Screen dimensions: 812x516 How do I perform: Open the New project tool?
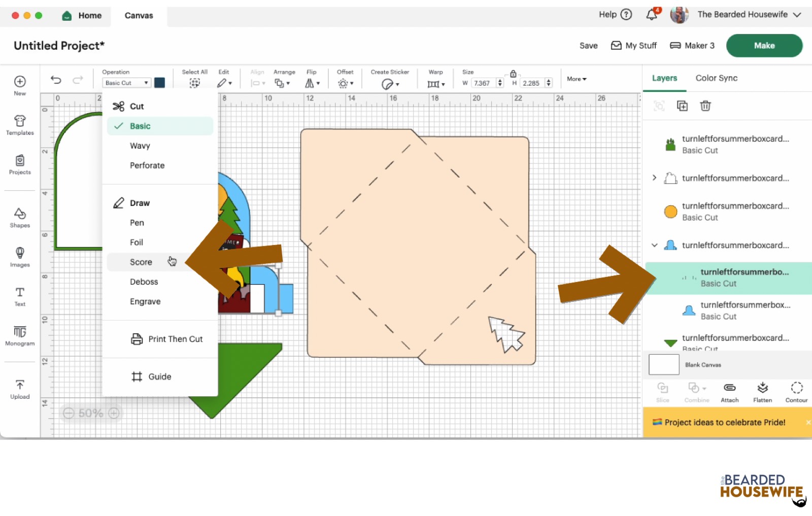(x=20, y=85)
